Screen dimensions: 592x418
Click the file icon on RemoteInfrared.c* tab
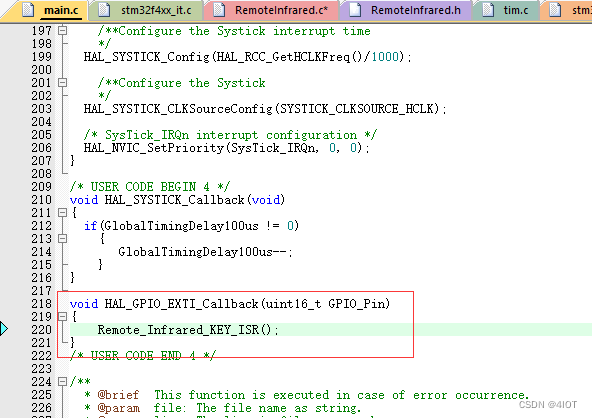pos(219,10)
